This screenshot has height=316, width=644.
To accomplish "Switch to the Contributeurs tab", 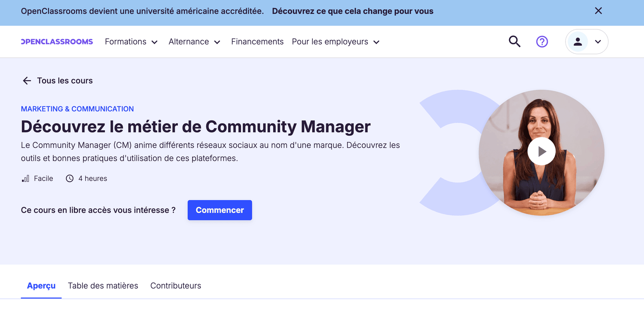I will (x=176, y=286).
